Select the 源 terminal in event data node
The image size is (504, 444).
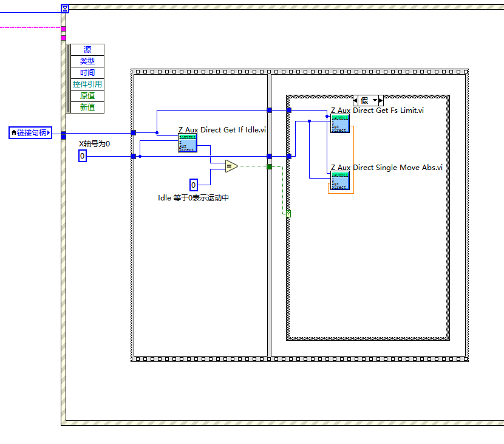click(87, 49)
